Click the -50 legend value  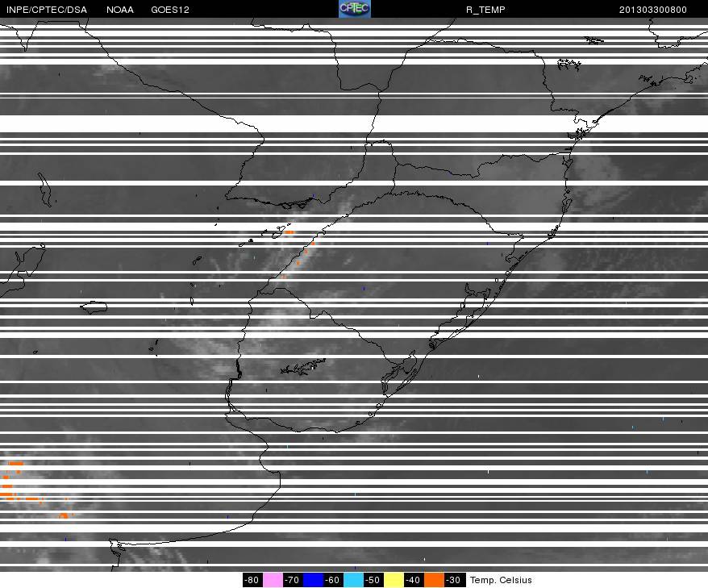(x=373, y=580)
